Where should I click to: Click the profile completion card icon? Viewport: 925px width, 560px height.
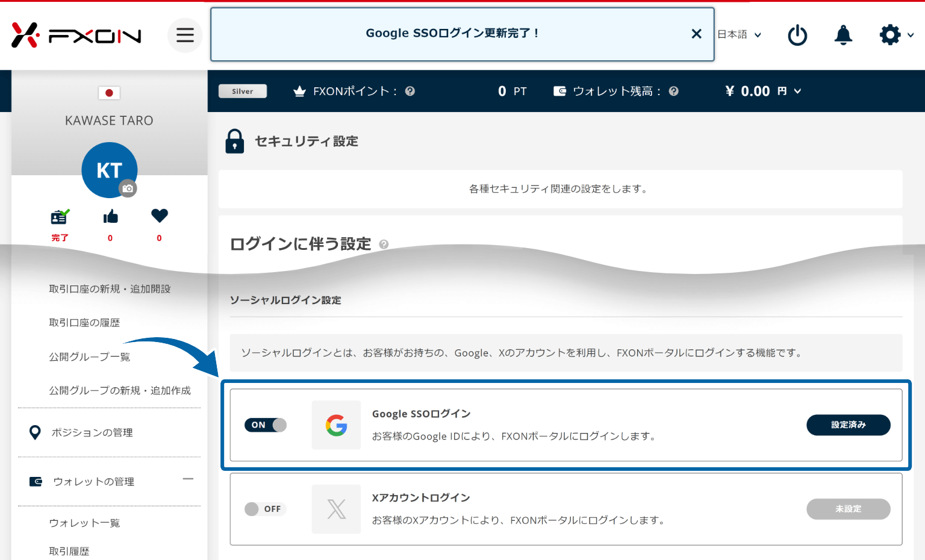click(60, 217)
